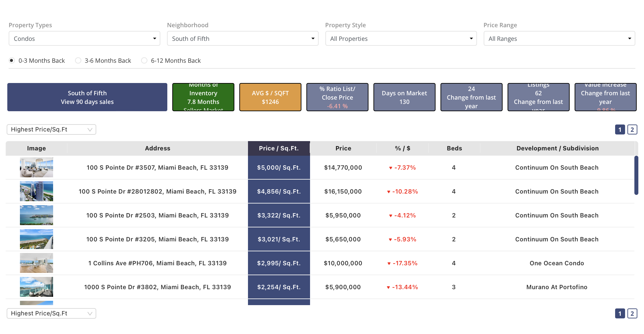Screen dimensions: 644x334
Task: Click address 100 S Pointe Dr #3205
Action: click(x=158, y=239)
